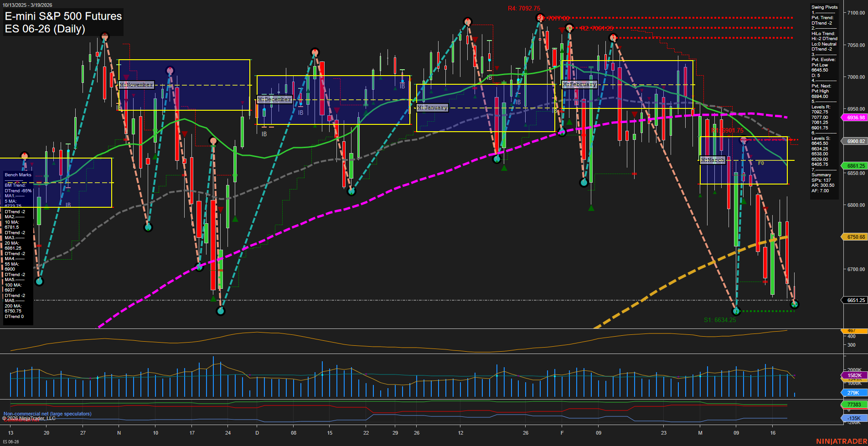The width and height of the screenshot is (868, 446).
Task: Click the M-January monthly range label
Action: [x=432, y=108]
